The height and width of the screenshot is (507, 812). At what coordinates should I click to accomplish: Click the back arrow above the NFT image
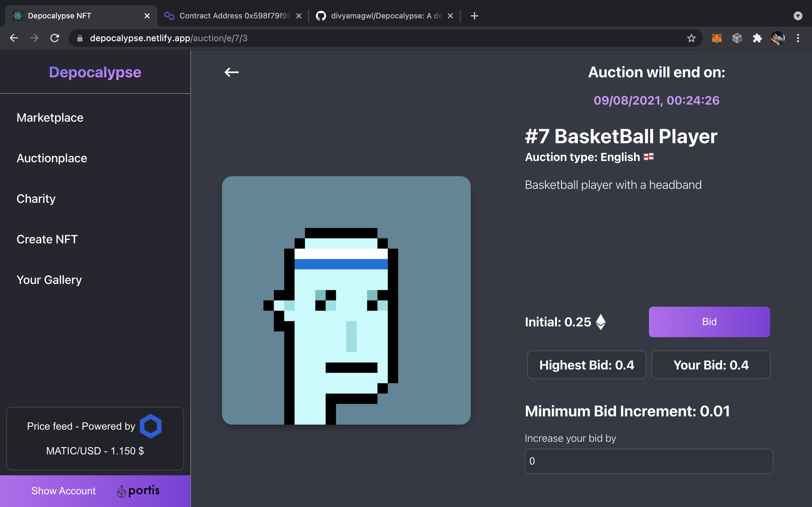pyautogui.click(x=232, y=72)
